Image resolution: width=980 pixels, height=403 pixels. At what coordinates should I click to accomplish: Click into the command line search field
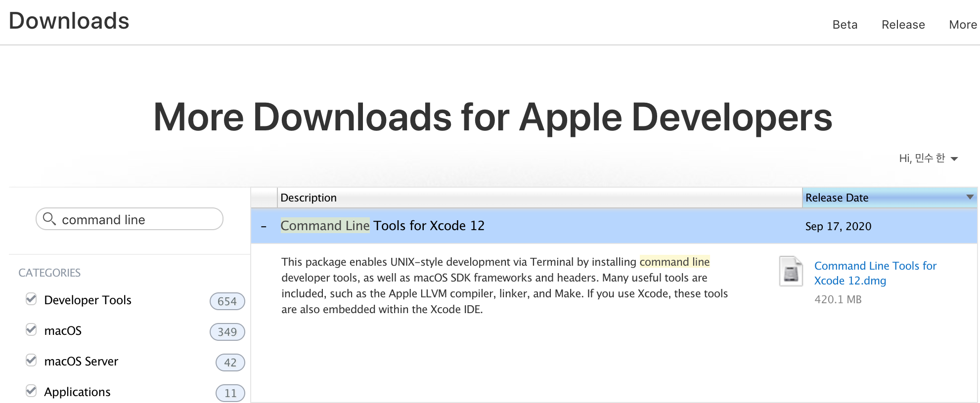(130, 219)
